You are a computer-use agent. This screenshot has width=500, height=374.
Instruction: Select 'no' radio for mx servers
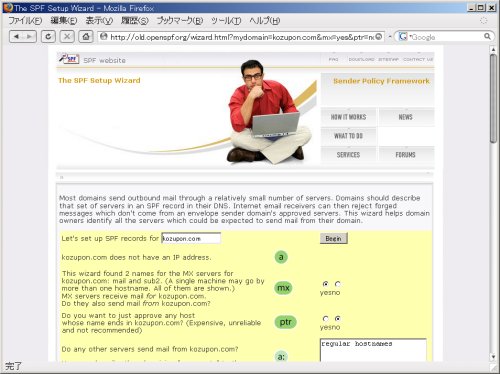click(x=338, y=284)
